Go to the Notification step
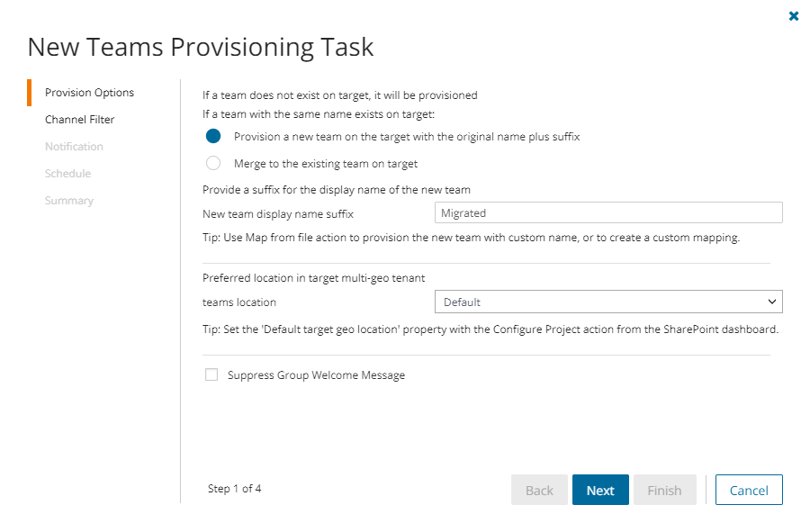 [74, 147]
